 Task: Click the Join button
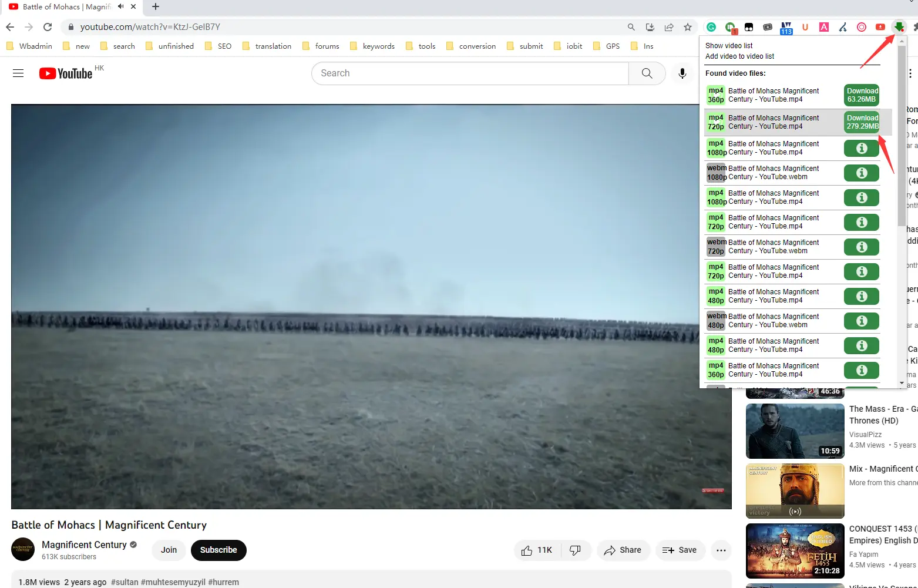[x=169, y=550]
